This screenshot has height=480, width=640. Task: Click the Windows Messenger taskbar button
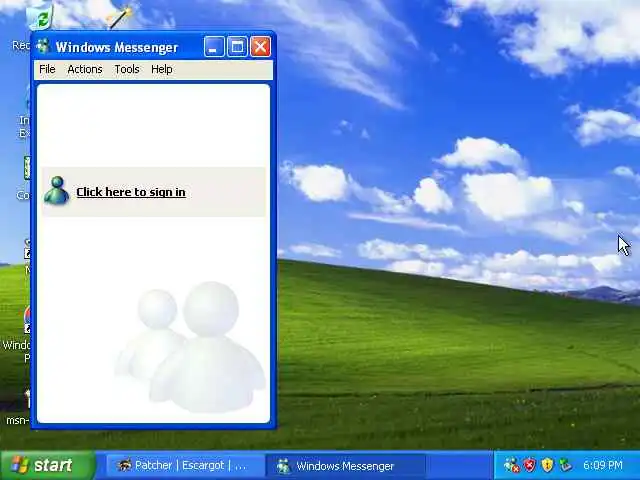[x=345, y=466]
